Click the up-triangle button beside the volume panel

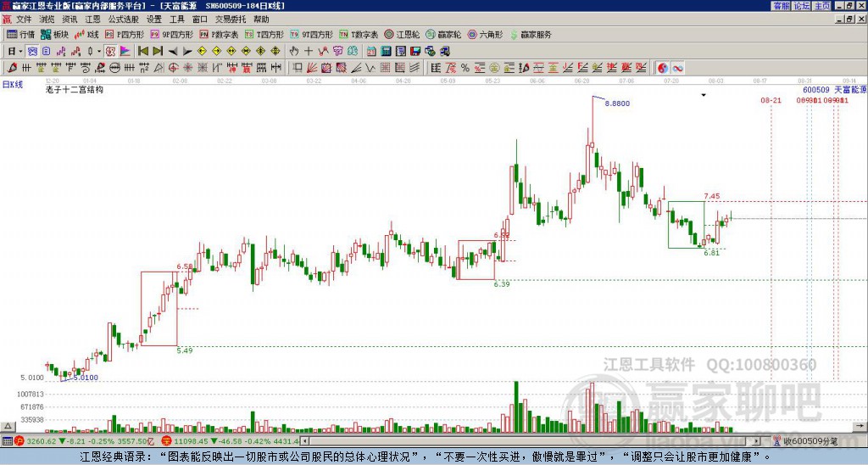(8, 426)
